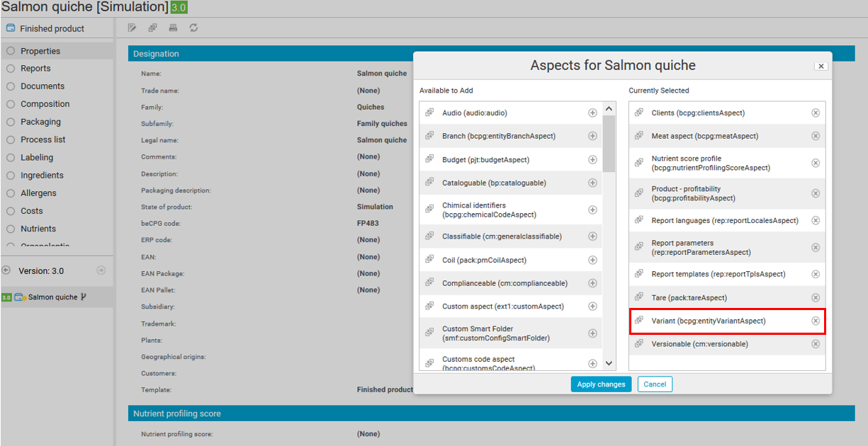Select Tare (pack:tareAspect) row text
The width and height of the screenshot is (868, 446).
(689, 298)
